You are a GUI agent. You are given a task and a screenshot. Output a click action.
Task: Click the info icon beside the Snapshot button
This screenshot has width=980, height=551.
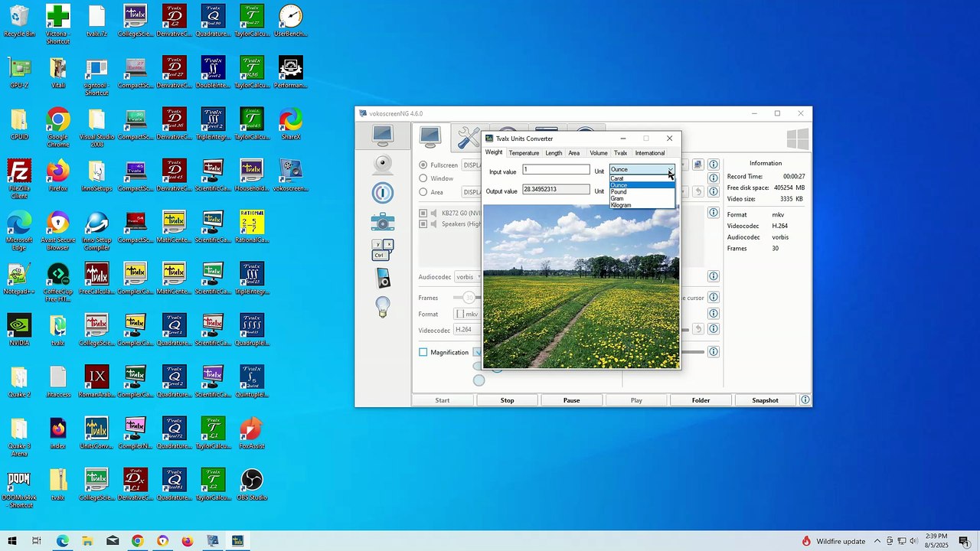coord(805,400)
